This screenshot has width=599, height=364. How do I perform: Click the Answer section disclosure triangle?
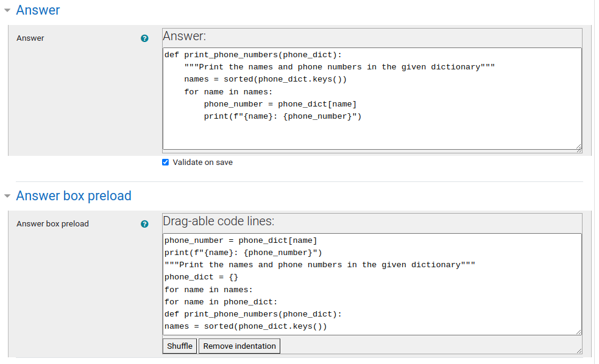(8, 10)
